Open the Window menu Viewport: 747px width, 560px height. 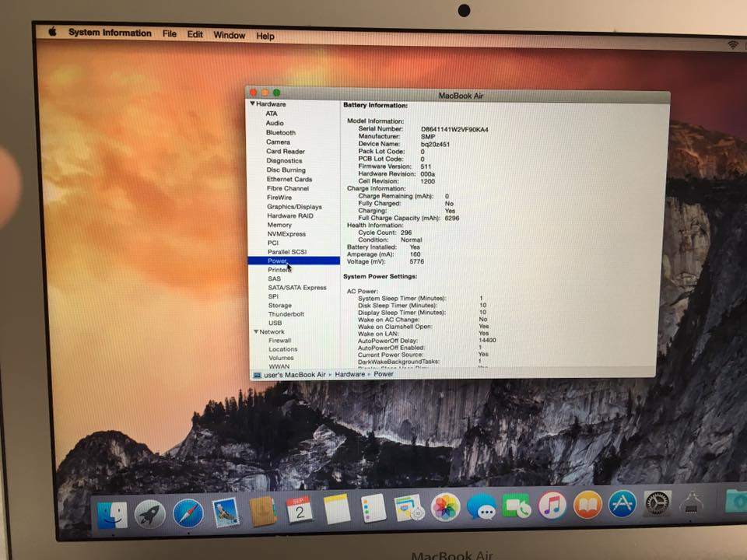229,35
